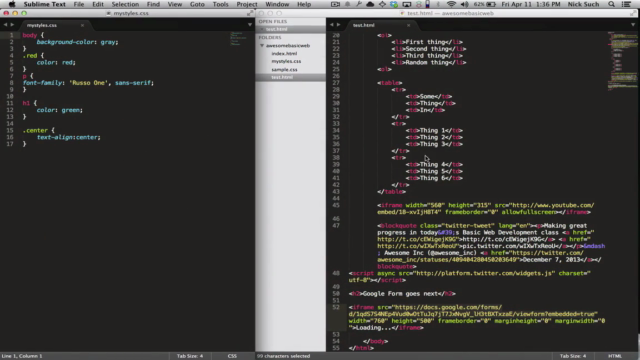Click the notification bell menu bar icon
This screenshot has width=640, height=360.
tap(347, 4)
